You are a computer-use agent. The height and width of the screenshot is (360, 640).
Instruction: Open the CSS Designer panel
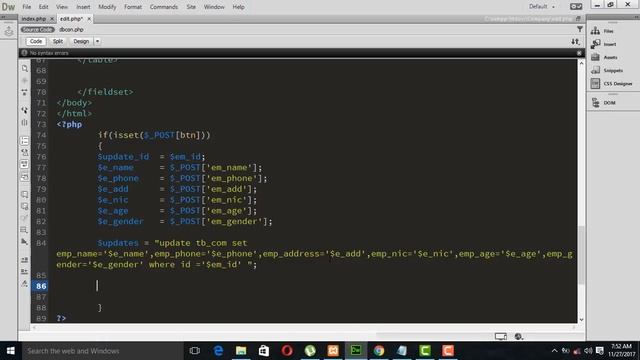click(x=611, y=84)
